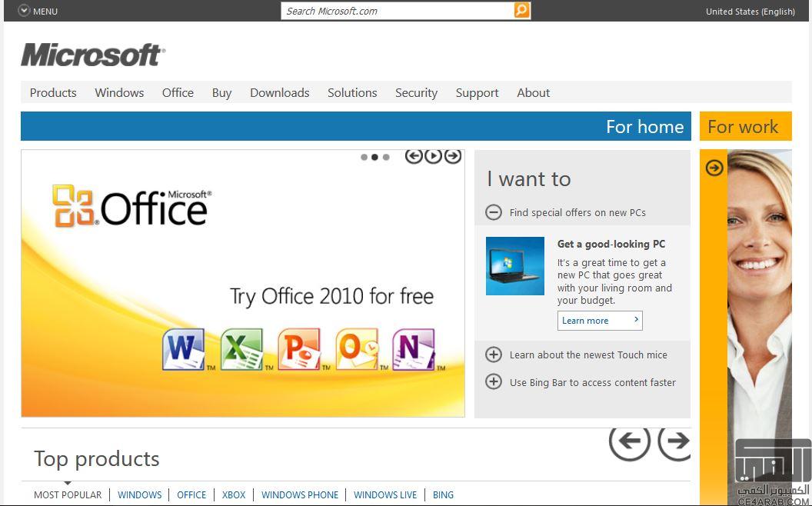This screenshot has height=506, width=812.
Task: Select the OFFICE products tab
Action: coord(191,494)
